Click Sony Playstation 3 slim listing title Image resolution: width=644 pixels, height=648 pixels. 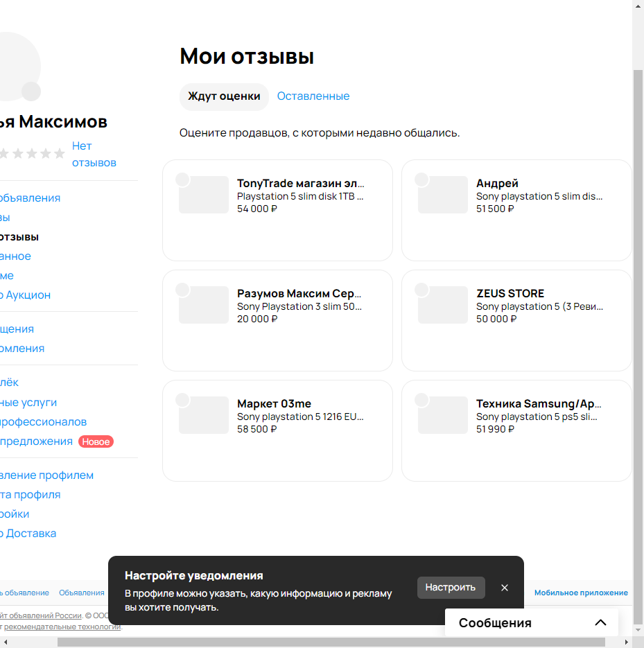(x=299, y=306)
